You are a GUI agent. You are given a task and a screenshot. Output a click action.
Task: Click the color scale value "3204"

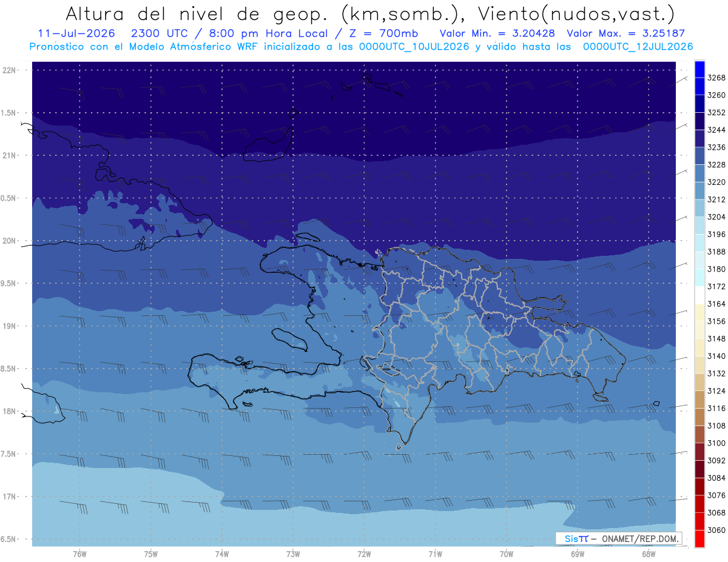716,217
